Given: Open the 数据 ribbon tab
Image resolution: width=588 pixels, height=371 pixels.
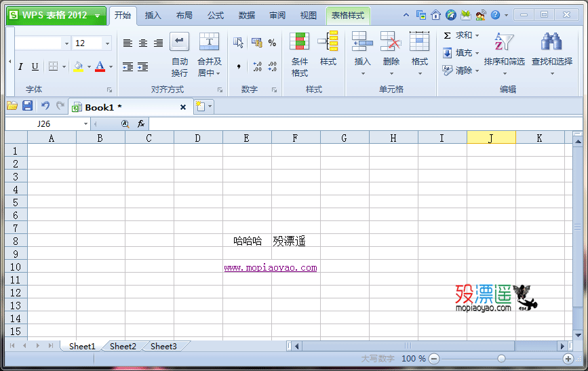Looking at the screenshot, I should (247, 16).
